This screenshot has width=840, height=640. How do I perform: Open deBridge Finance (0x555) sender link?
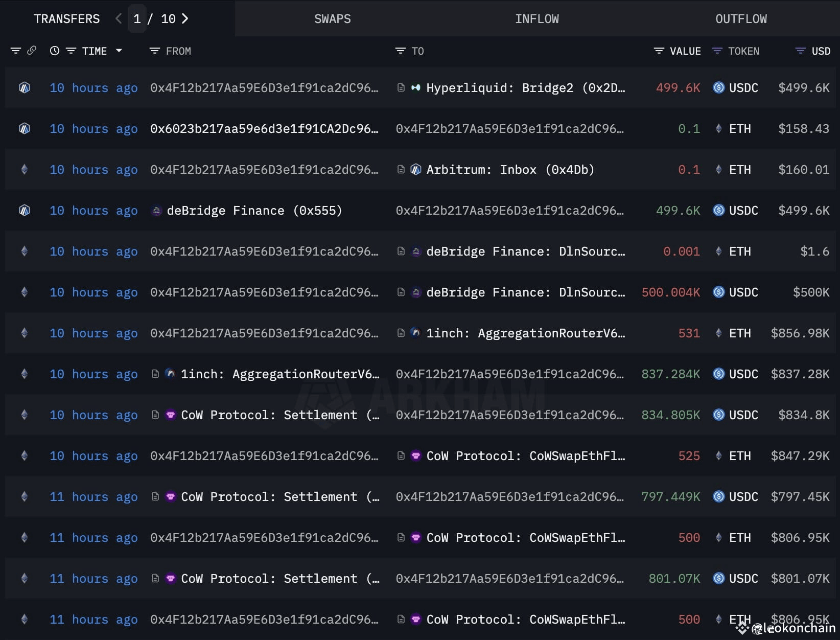254,211
